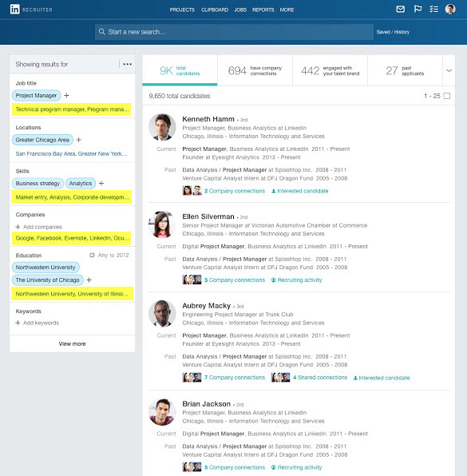Open Kenneth Hamm's profile name
467x476 pixels.
208,119
